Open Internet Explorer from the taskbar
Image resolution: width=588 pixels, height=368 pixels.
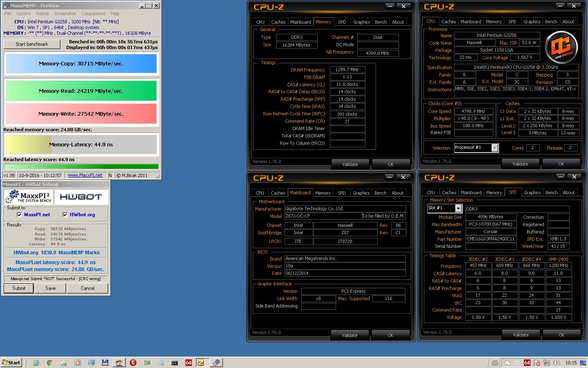[36, 362]
